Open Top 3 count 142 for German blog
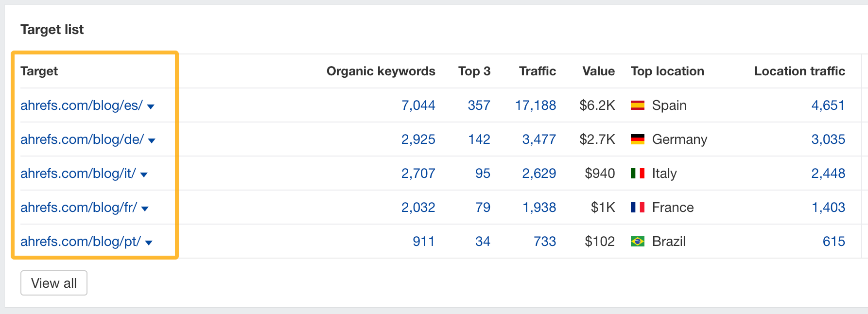 point(479,140)
